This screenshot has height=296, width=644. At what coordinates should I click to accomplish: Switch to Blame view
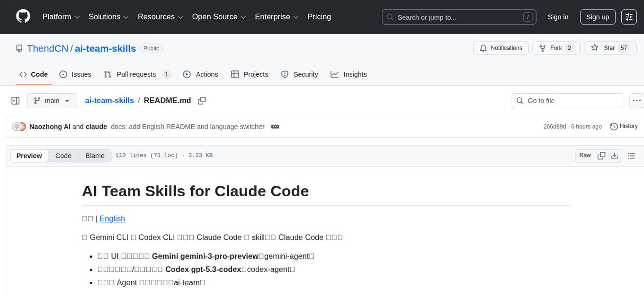pos(95,156)
